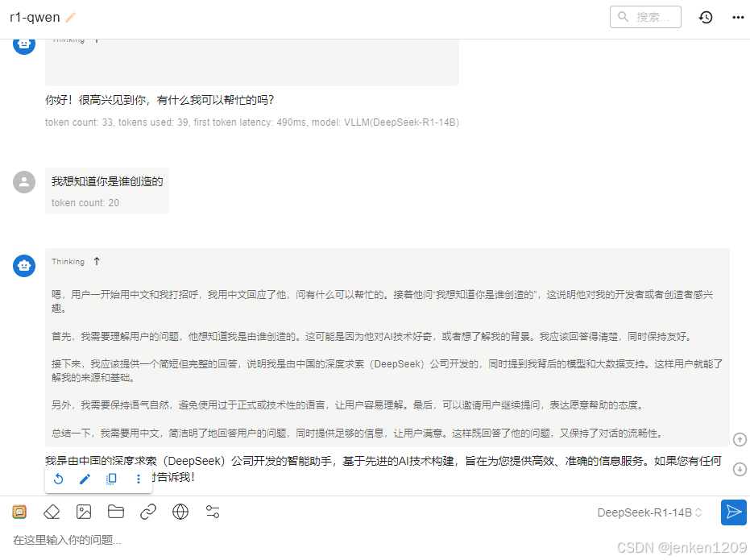Attach a file with the folder icon
This screenshot has height=560, width=750.
[116, 512]
